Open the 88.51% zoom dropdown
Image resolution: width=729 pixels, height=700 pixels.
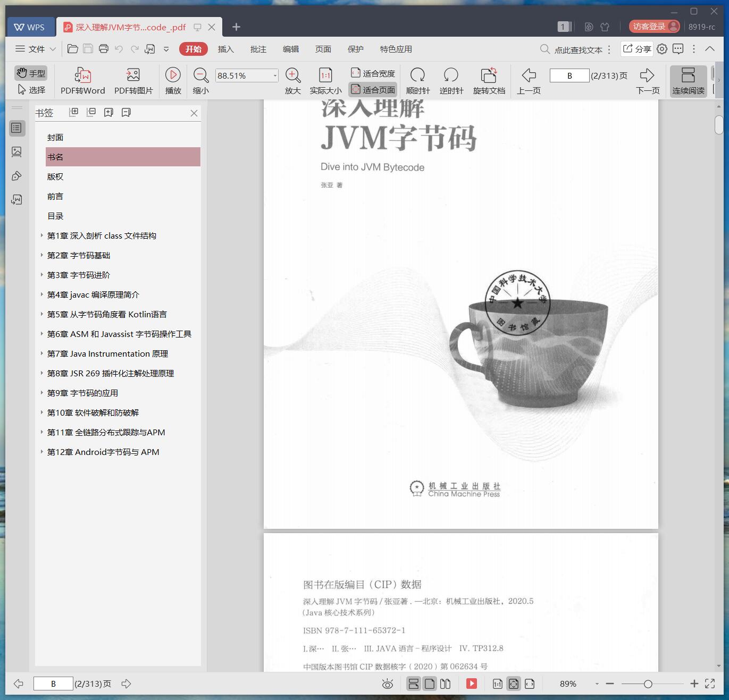coord(275,75)
